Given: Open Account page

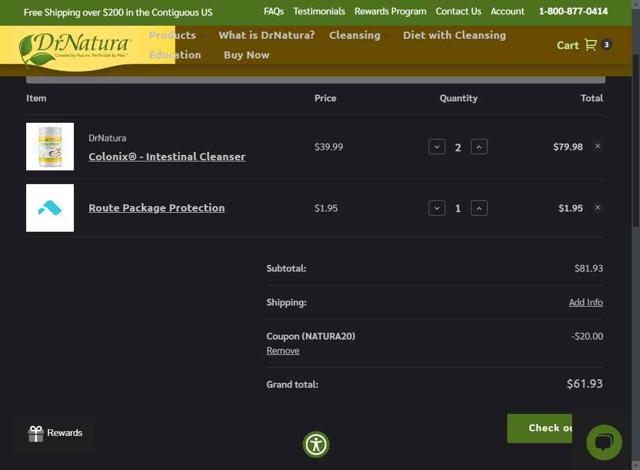Looking at the screenshot, I should (507, 11).
